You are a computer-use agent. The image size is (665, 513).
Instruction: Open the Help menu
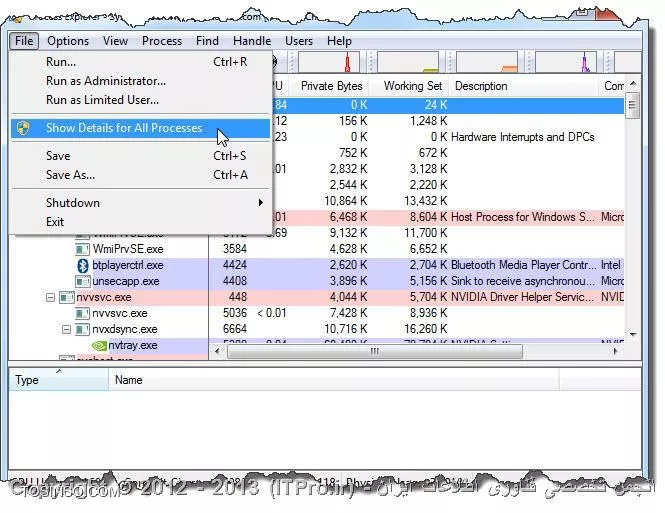tap(339, 41)
